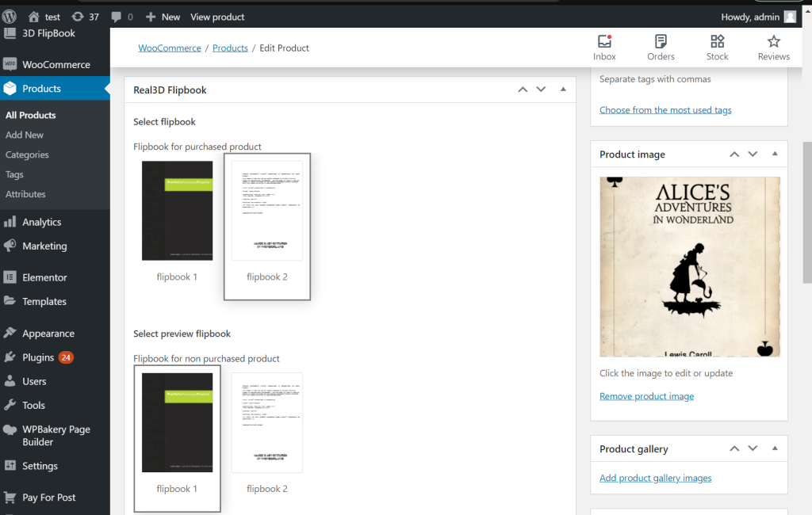This screenshot has width=812, height=515.
Task: Click the Remove product image link
Action: click(646, 395)
